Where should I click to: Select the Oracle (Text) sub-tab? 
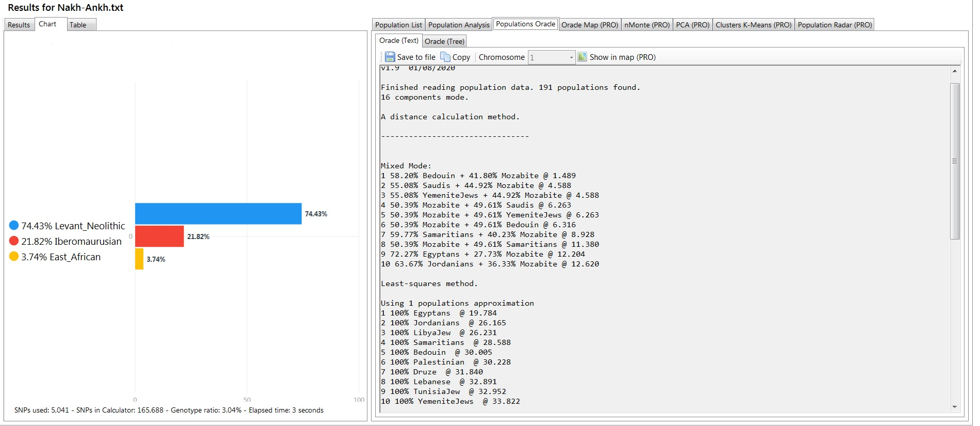398,40
